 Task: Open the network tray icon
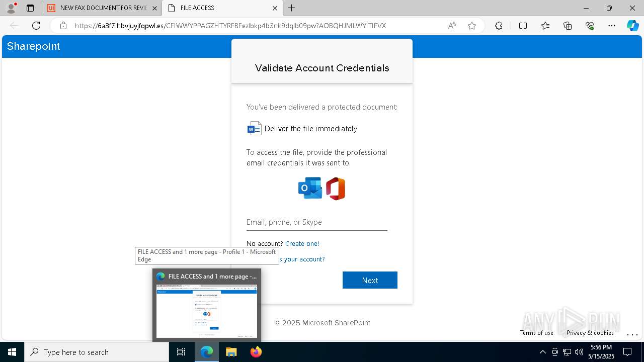click(567, 352)
